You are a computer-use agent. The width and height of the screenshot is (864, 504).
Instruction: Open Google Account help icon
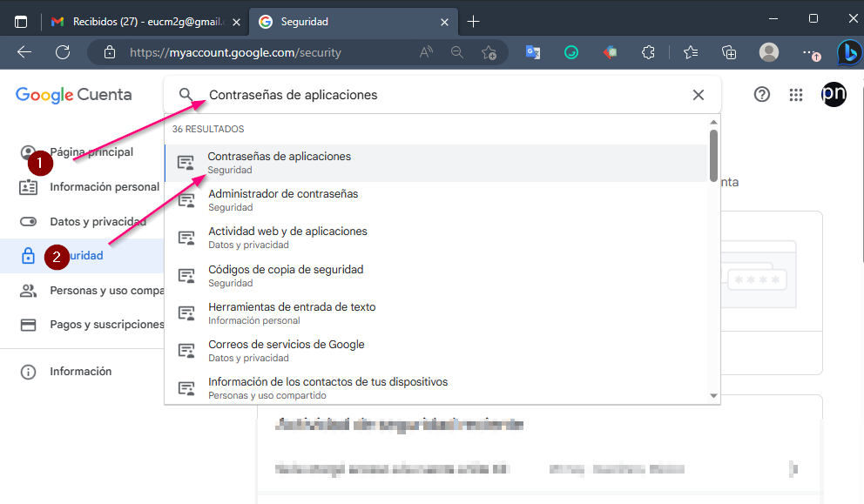(761, 94)
